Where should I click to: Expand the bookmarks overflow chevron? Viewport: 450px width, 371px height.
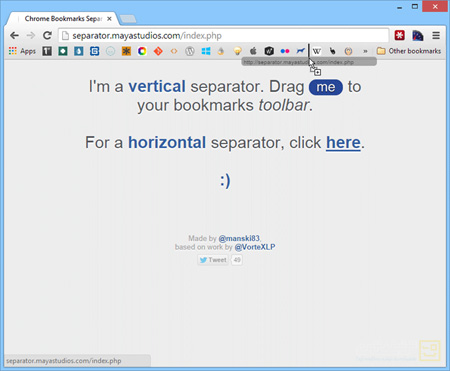[365, 51]
